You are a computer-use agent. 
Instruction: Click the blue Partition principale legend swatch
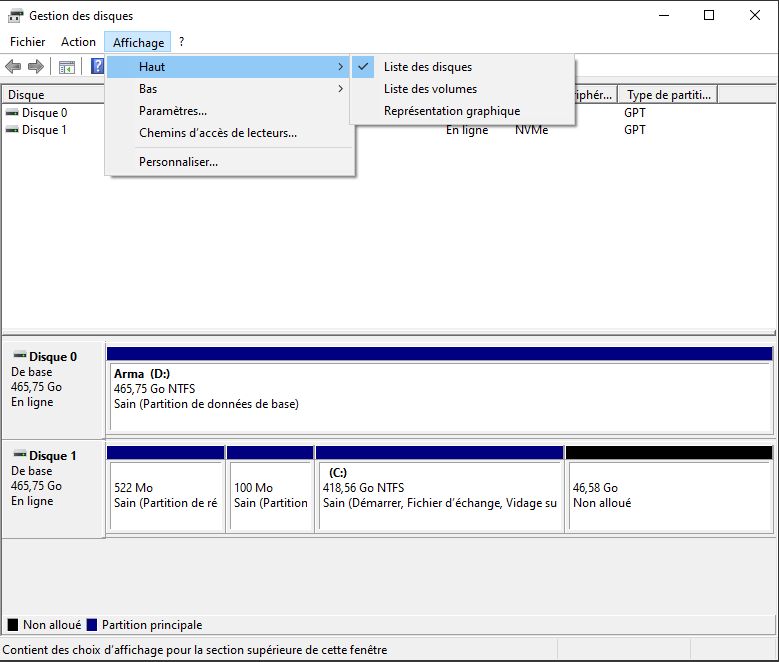point(91,625)
